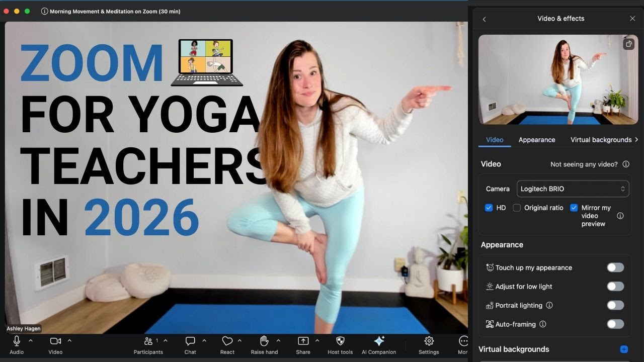
Task: Switch to the Appearance tab
Action: coord(537,140)
